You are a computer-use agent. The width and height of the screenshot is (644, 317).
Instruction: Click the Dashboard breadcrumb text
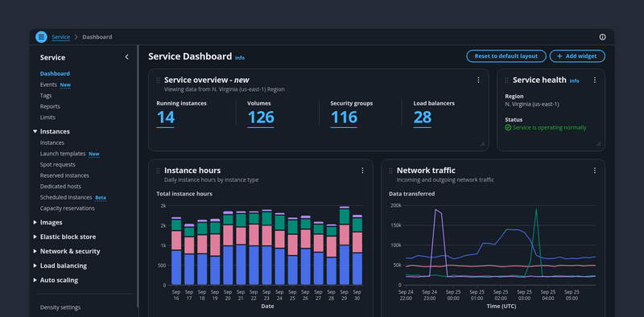(x=97, y=37)
